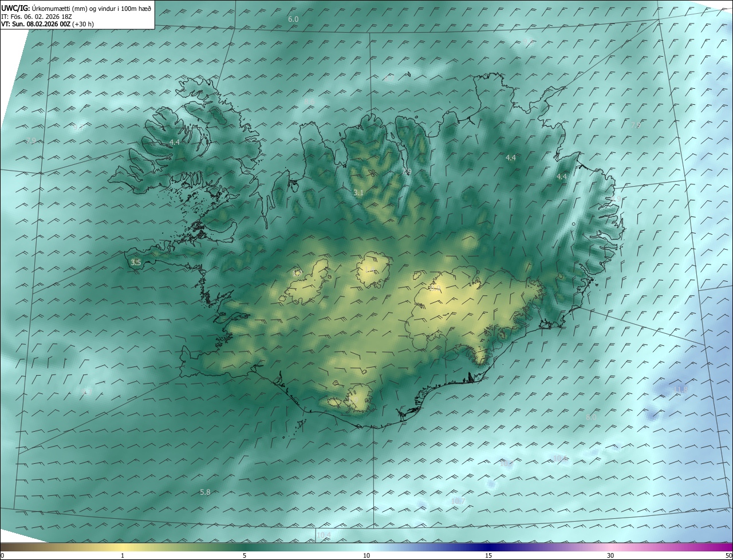Click the 3.5 value label on Snæfellsnes peninsula
Image resolution: width=733 pixels, height=560 pixels.
click(136, 262)
